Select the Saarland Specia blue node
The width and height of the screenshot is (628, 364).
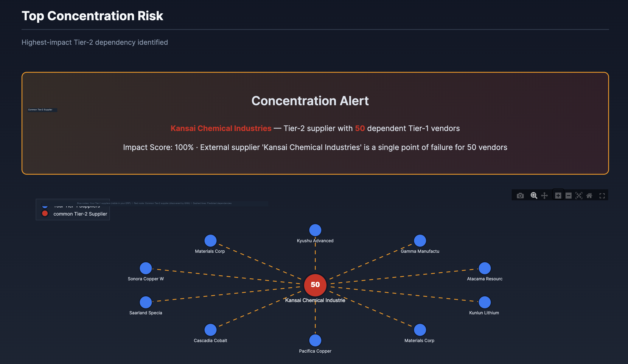click(x=146, y=302)
